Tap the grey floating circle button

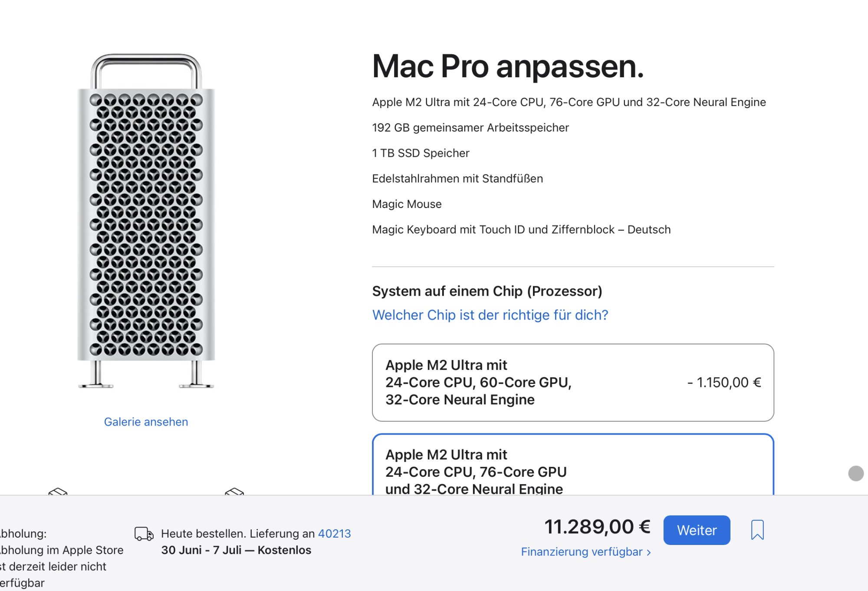[x=856, y=473]
